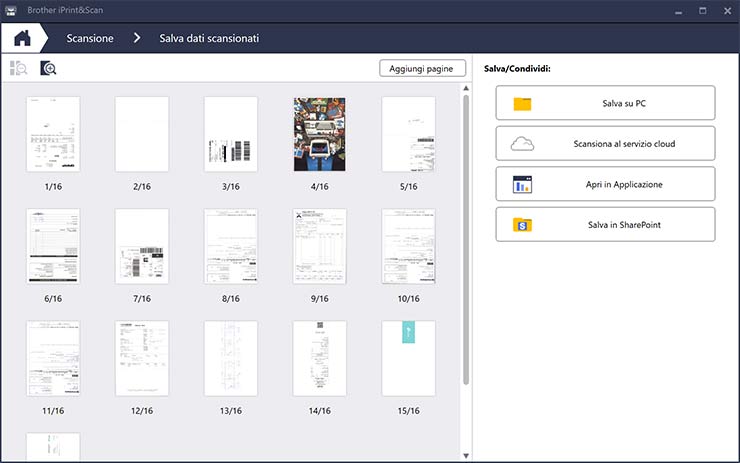
Task: Go to the Home screen icon
Action: pyautogui.click(x=22, y=38)
